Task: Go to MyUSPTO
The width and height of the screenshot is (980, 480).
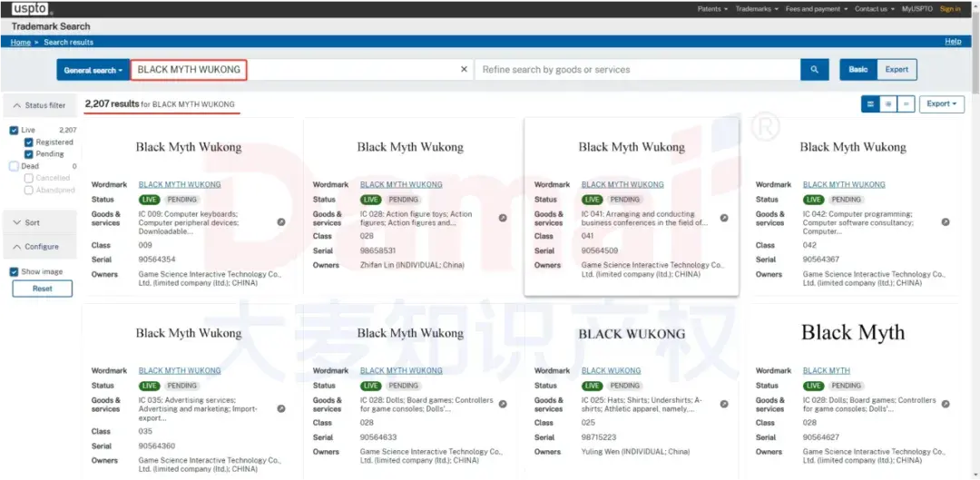Action: point(916,9)
